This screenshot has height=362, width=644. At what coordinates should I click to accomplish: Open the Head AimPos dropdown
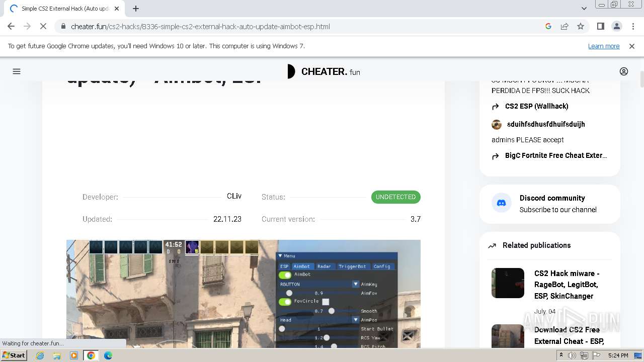(x=319, y=320)
